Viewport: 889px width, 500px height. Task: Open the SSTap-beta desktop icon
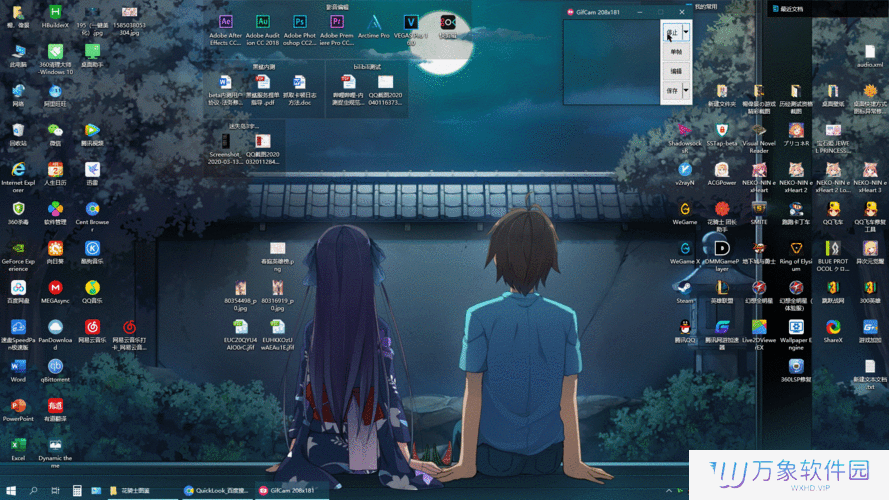(x=722, y=135)
